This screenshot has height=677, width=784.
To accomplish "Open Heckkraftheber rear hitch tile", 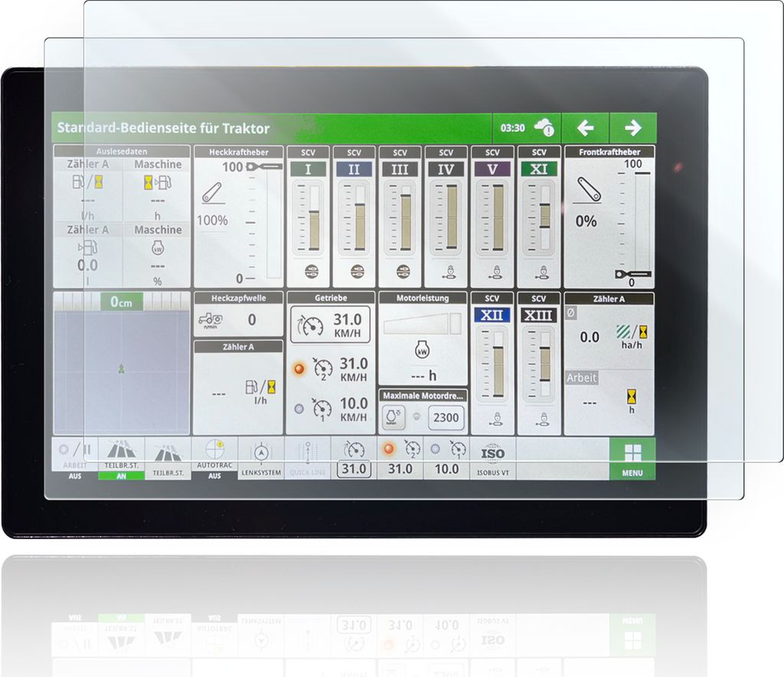I will point(239,217).
